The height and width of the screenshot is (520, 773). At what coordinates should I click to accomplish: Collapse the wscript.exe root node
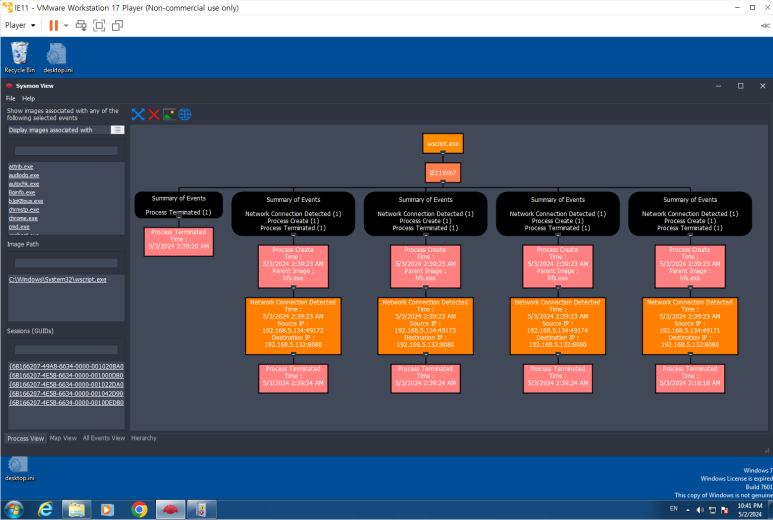point(443,153)
